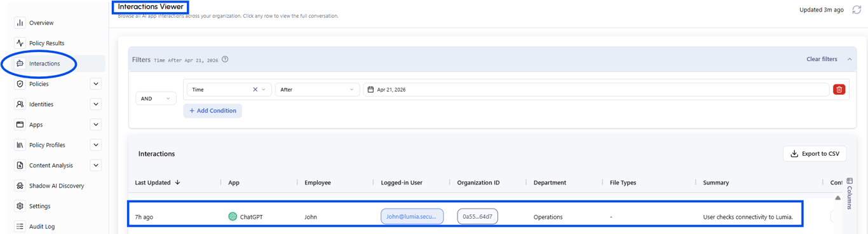
Task: Open the Apps sidebar item
Action: point(36,125)
